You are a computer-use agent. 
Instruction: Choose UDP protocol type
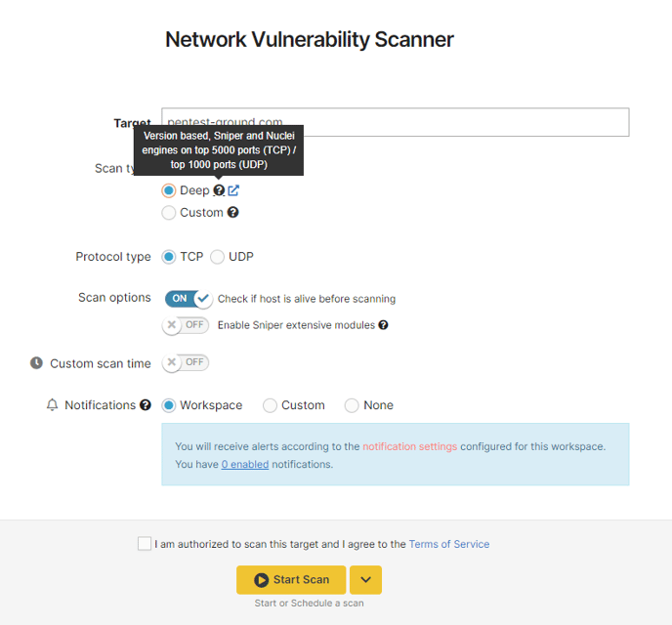[217, 257]
